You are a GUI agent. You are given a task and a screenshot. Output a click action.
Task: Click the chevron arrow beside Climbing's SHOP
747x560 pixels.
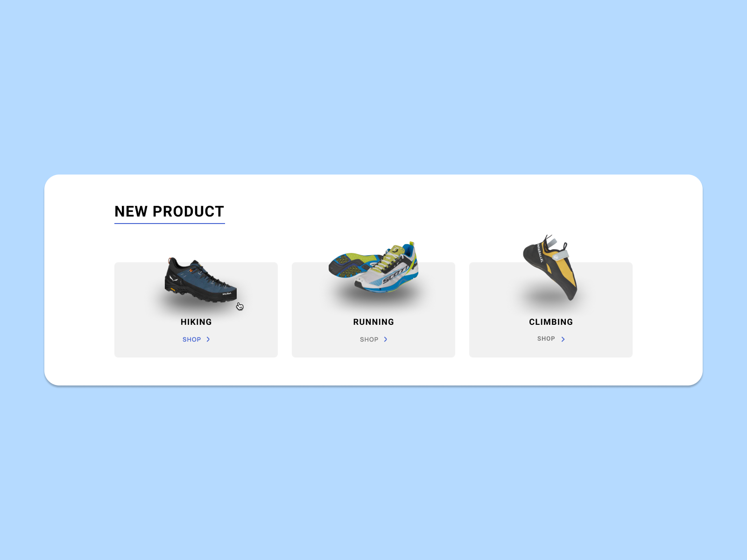point(563,339)
